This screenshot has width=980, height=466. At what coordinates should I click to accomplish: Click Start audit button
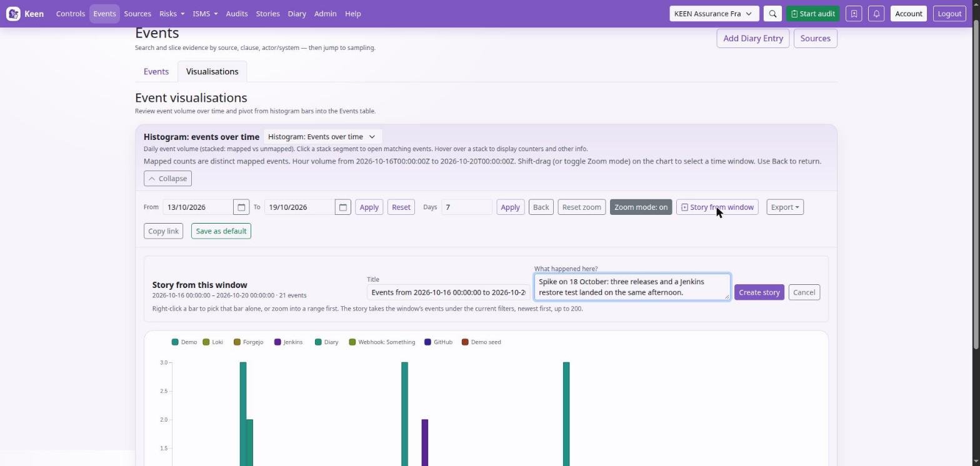click(x=812, y=14)
